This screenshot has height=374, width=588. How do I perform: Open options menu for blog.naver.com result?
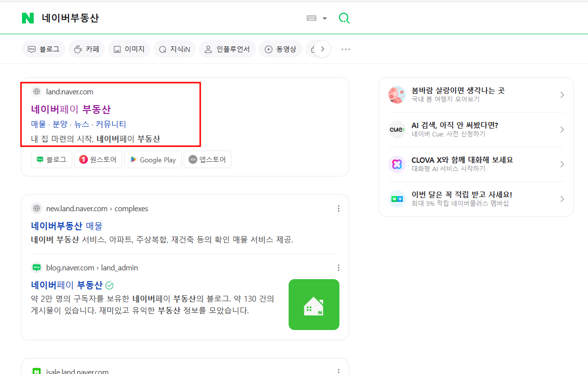click(x=338, y=267)
